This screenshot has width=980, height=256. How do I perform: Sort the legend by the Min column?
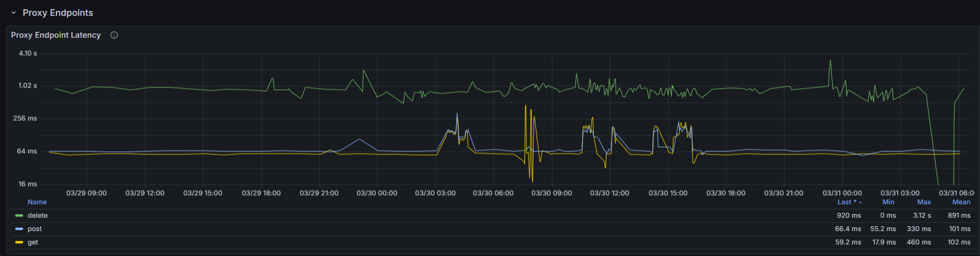pyautogui.click(x=889, y=202)
